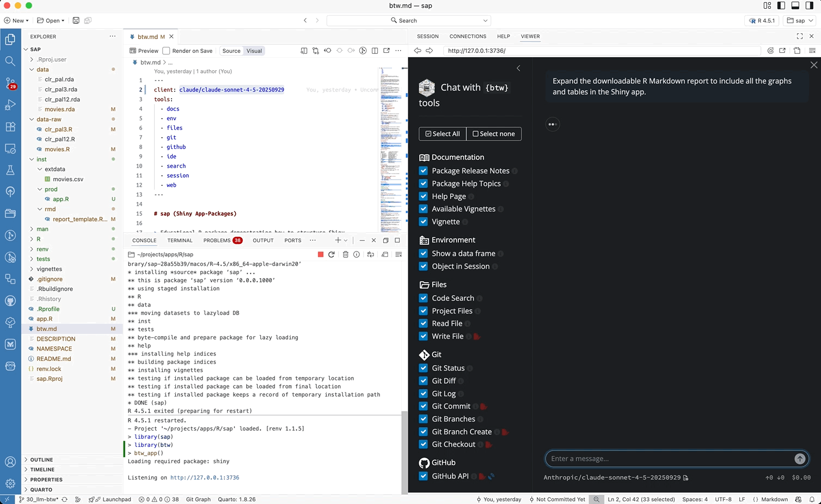Image resolution: width=821 pixels, height=504 pixels.
Task: Click the Viewer URL address field
Action: (602, 51)
